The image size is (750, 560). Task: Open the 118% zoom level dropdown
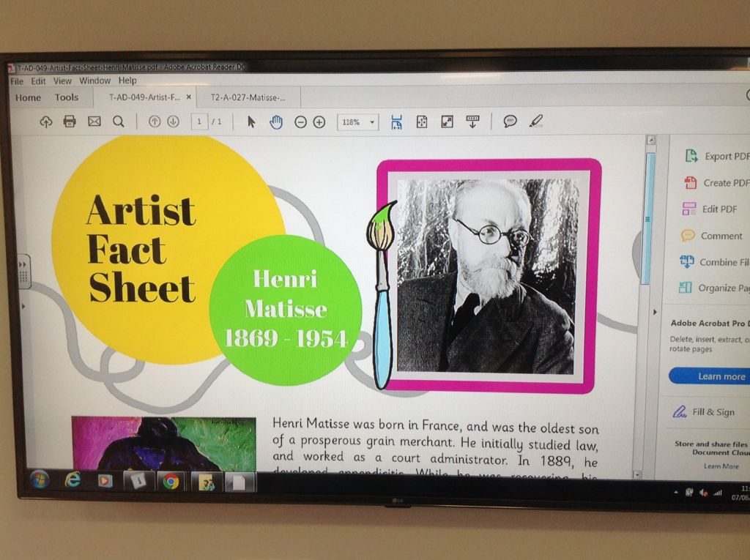click(x=357, y=122)
